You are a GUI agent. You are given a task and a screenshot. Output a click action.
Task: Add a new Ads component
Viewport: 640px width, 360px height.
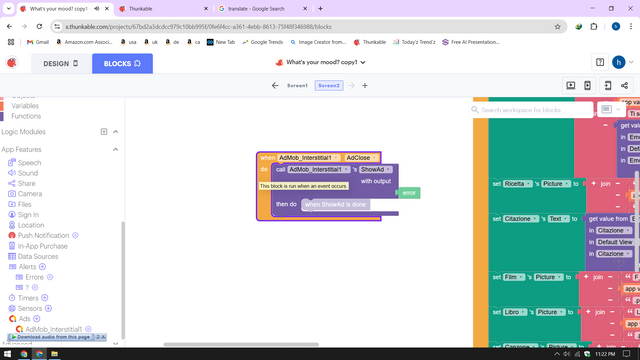(36, 319)
